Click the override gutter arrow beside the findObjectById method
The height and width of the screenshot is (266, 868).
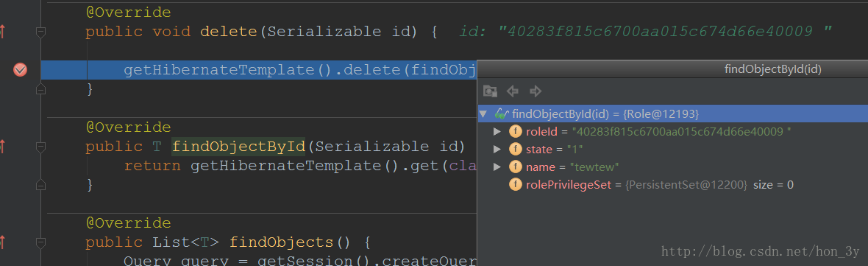point(2,147)
